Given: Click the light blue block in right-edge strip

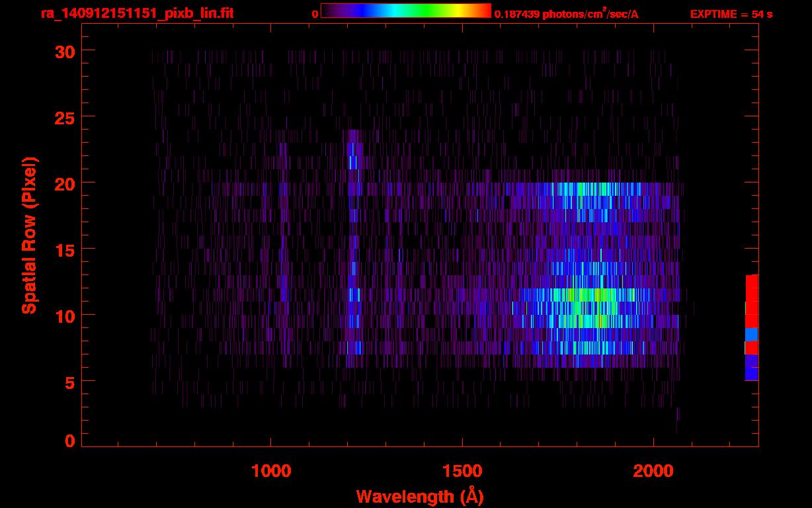Looking at the screenshot, I should point(752,334).
